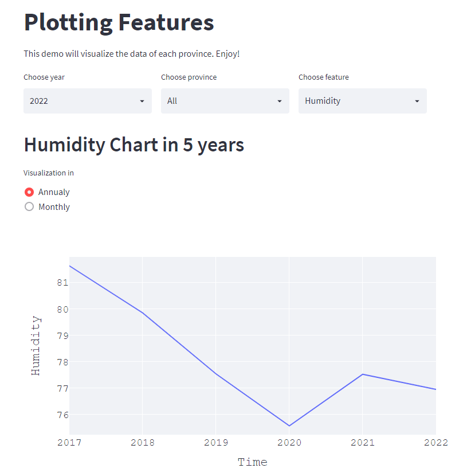The height and width of the screenshot is (476, 471).
Task: Click the dropdown arrow on the feature selector
Action: pyautogui.click(x=417, y=101)
